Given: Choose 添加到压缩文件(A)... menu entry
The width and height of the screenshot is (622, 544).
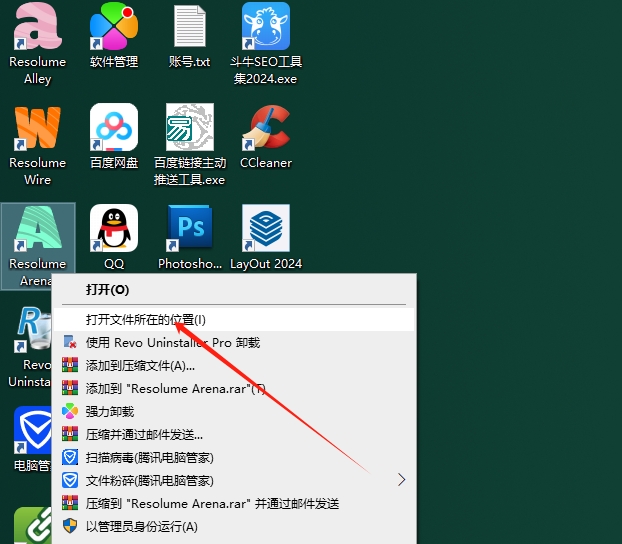Looking at the screenshot, I should click(x=234, y=365).
